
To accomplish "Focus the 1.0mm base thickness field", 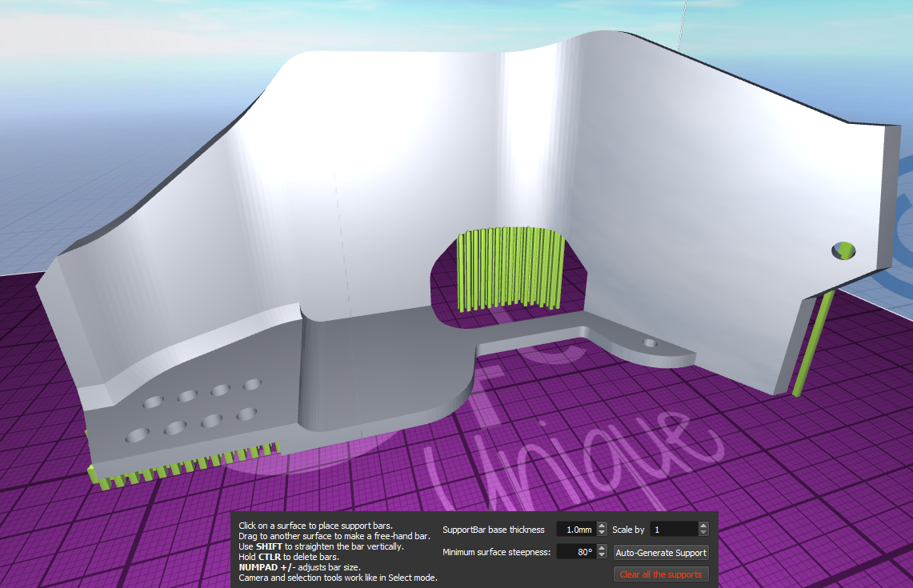I will [x=576, y=530].
